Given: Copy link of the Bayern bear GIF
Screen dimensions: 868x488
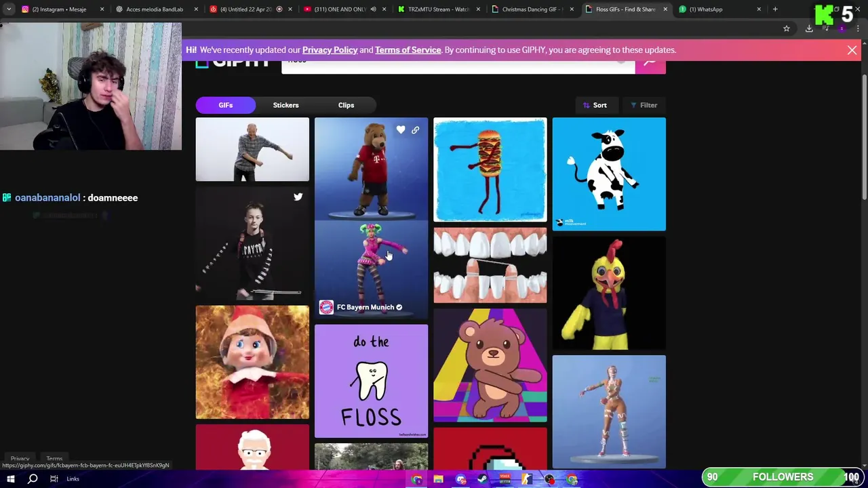Looking at the screenshot, I should (415, 129).
